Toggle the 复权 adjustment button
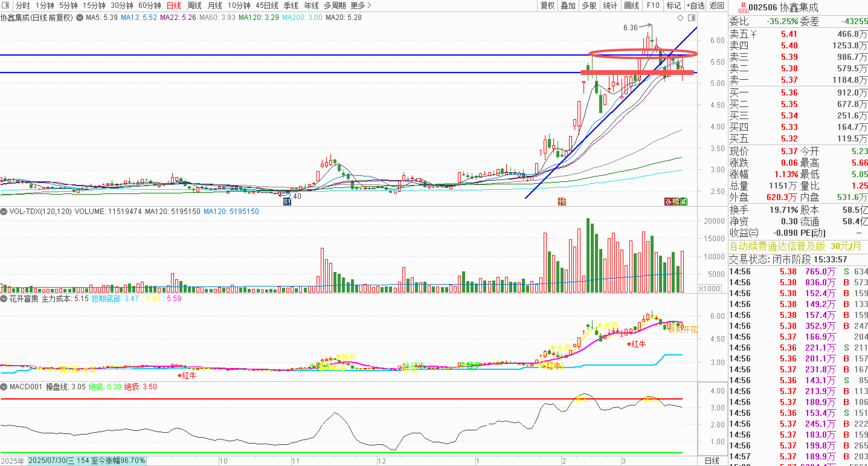 (x=547, y=5)
